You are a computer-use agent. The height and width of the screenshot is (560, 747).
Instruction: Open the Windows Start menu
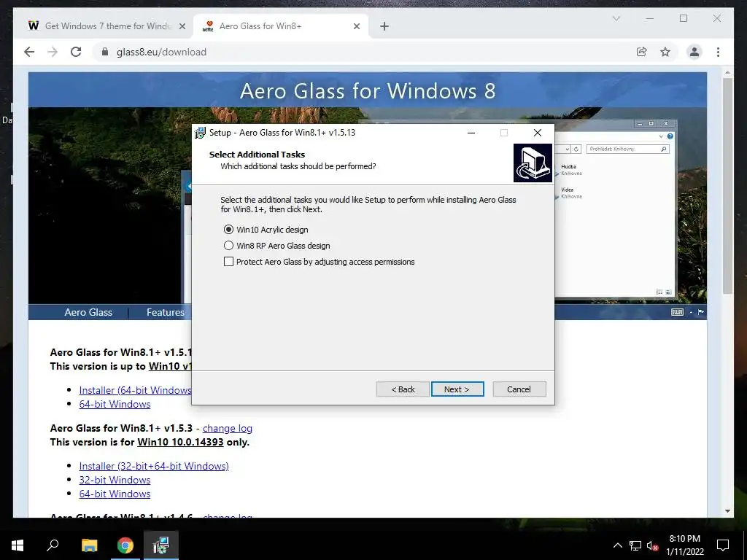[18, 545]
